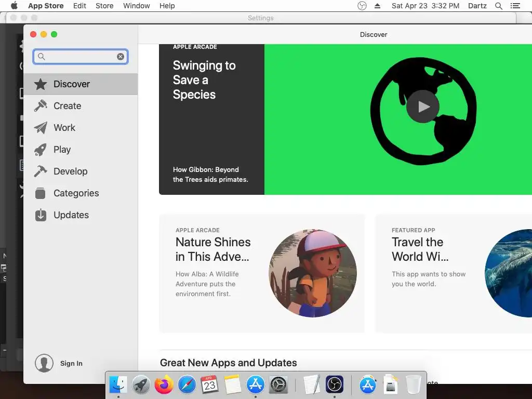Launch Firefox from the Dock
Viewport: 532px width, 399px height.
(x=164, y=385)
